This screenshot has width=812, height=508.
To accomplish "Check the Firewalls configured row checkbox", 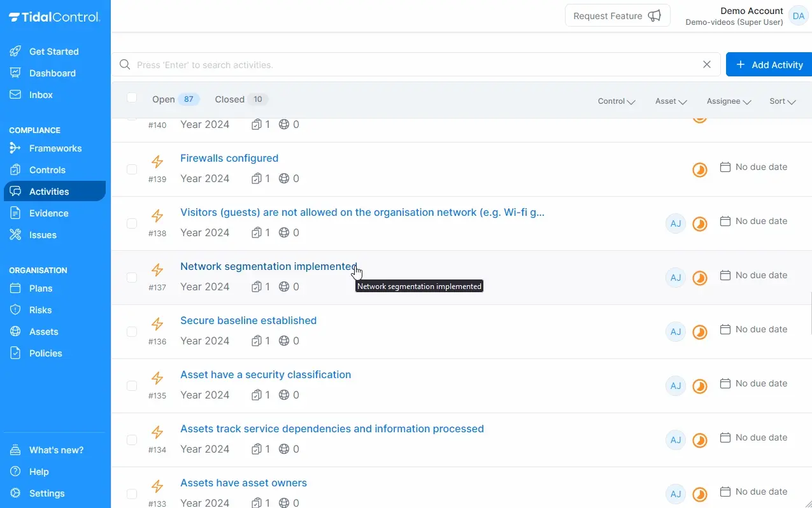I will click(x=132, y=169).
